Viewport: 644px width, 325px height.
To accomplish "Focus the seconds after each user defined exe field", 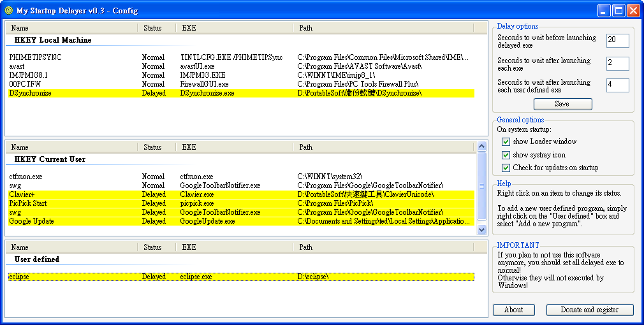I will (x=618, y=85).
